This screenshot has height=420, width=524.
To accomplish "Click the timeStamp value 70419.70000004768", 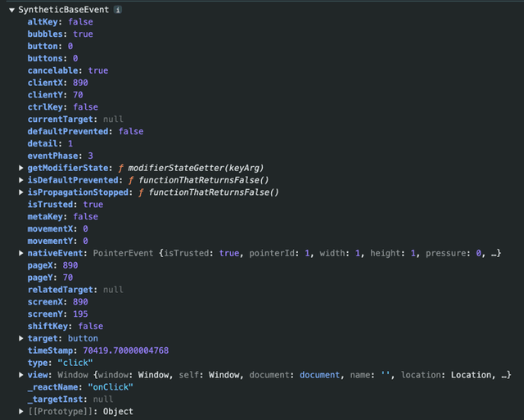I will (x=125, y=350).
